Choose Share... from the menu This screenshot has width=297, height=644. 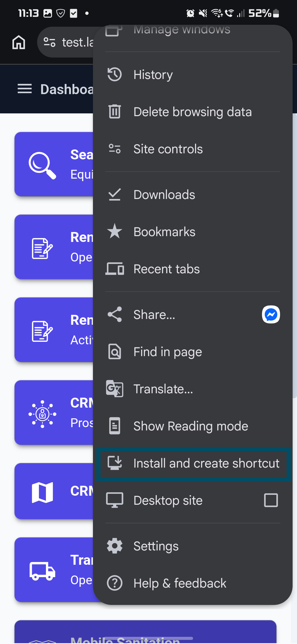pyautogui.click(x=193, y=315)
